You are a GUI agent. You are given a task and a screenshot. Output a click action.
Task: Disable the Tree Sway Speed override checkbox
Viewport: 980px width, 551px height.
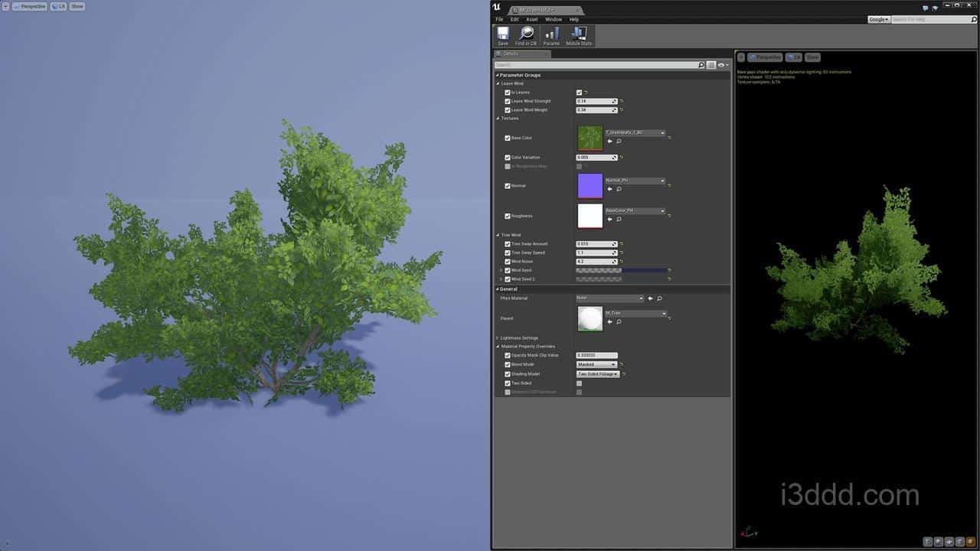tap(508, 253)
